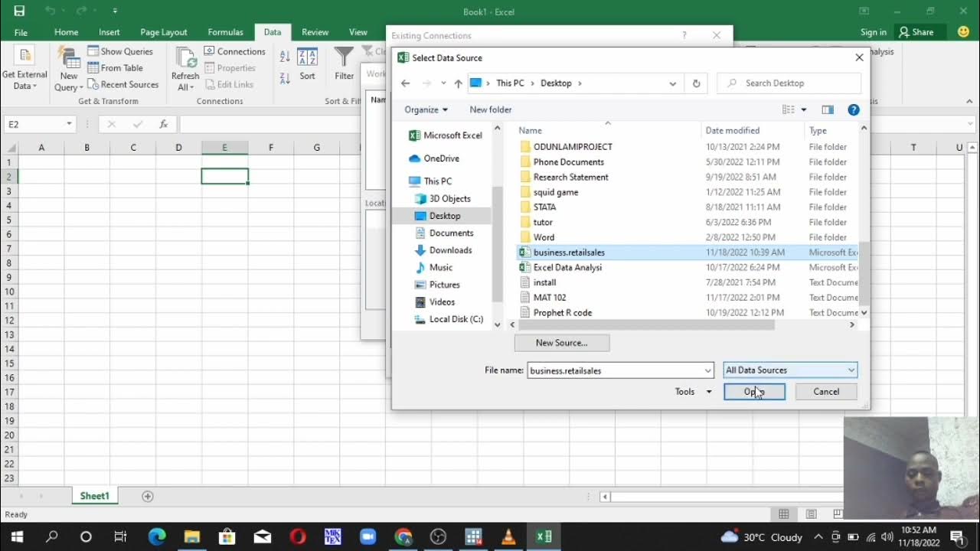Click the Name Box dropdown arrow

[69, 124]
